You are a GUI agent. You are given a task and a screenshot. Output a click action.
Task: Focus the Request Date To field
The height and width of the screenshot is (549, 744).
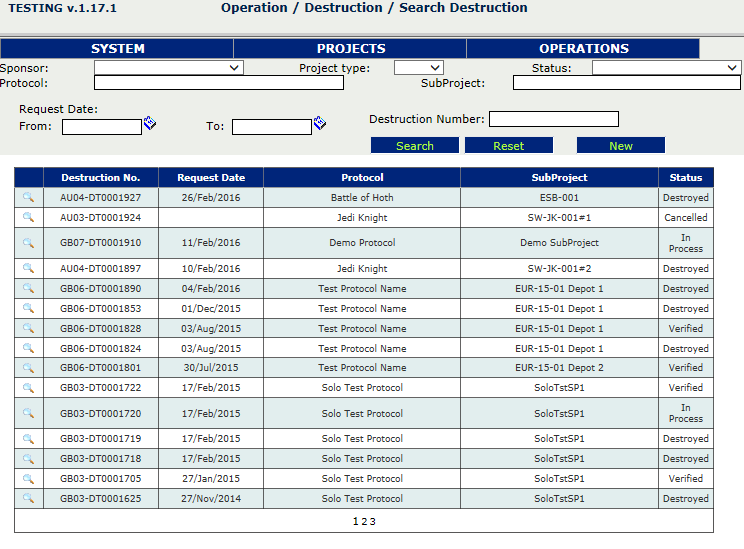pyautogui.click(x=272, y=127)
